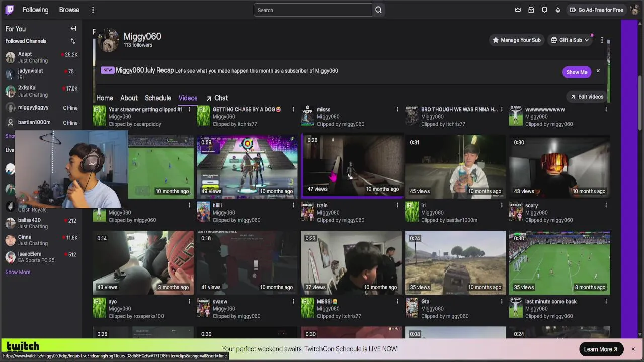Click Learn More on TwitchCon banner
The image size is (644, 362).
pyautogui.click(x=601, y=349)
